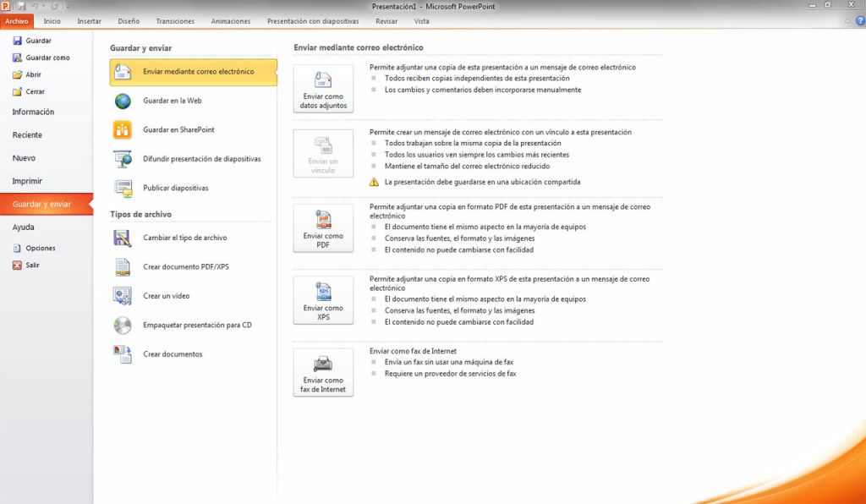
Task: Switch to the Insertar ribbon tab
Action: click(x=89, y=21)
